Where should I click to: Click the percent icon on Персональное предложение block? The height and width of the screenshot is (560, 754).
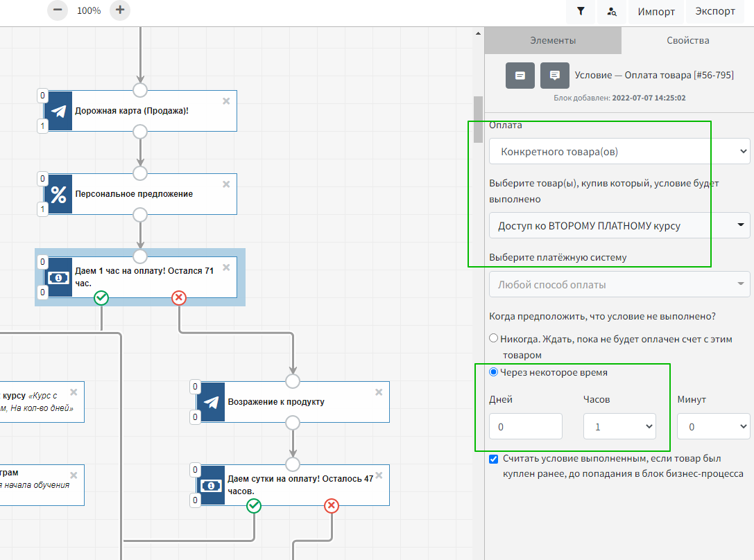59,194
